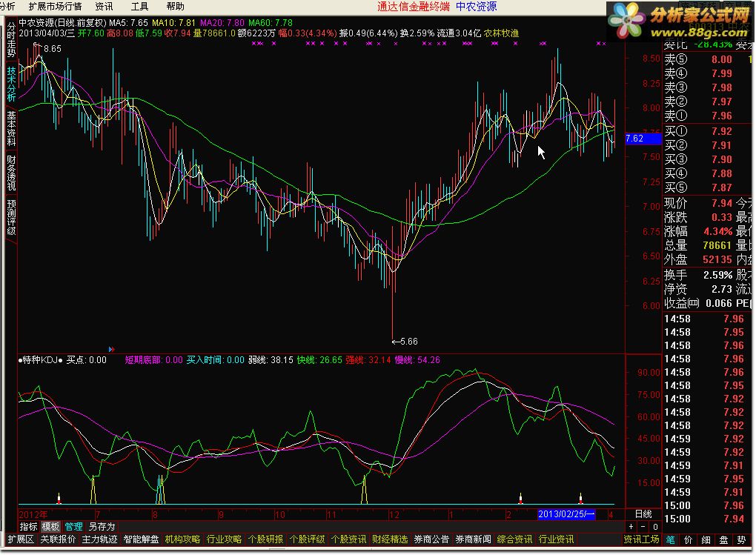Image resolution: width=756 pixels, height=555 pixels.
Task: Select the 细 detail view tab
Action: 706,540
